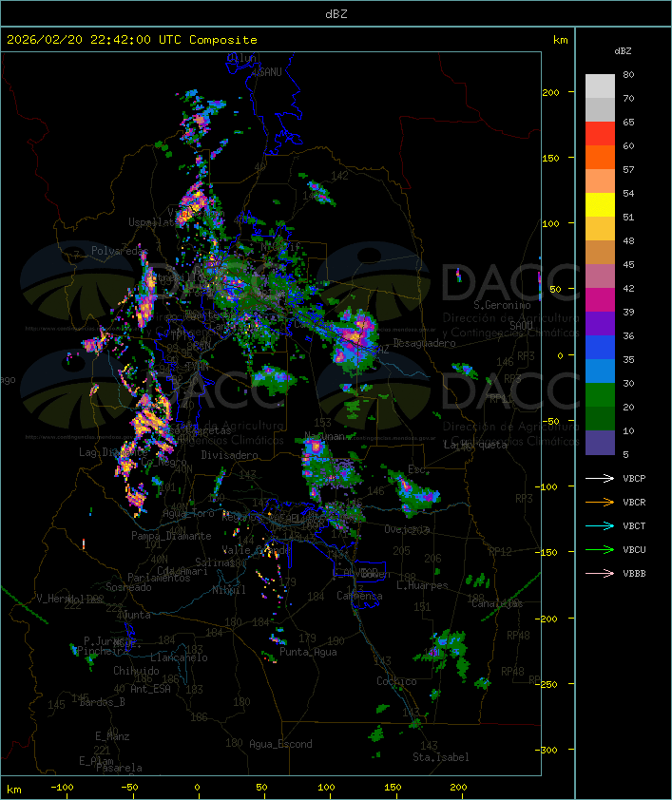
Task: Select the tan 45-48 dBZ swatch
Action: coord(600,252)
